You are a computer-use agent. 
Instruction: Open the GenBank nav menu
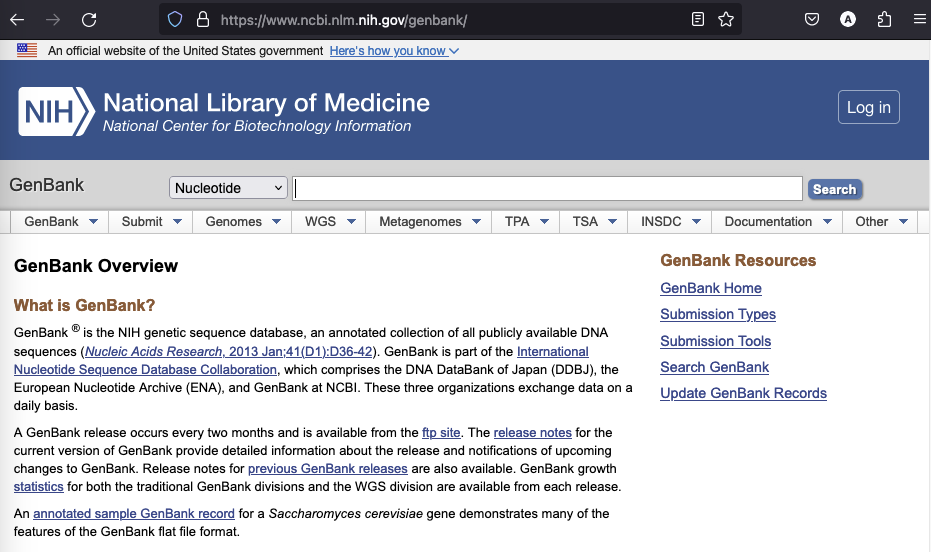coord(60,221)
